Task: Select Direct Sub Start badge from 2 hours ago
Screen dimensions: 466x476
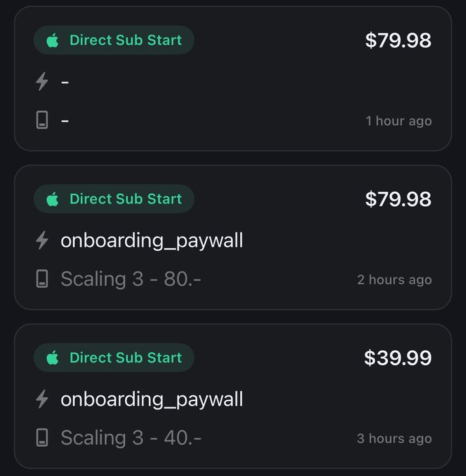Action: [x=114, y=199]
